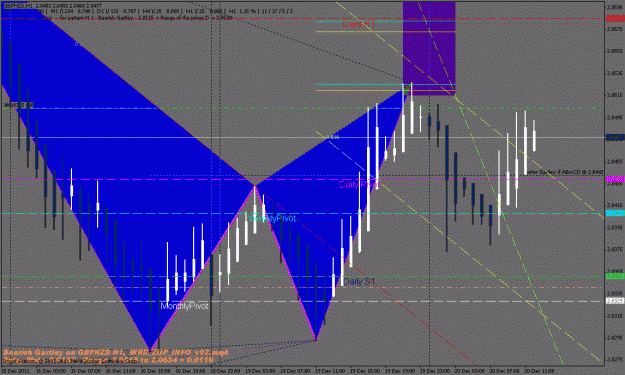Select the purple shaded price zone rectangle
The image size is (625, 375).
tap(429, 48)
